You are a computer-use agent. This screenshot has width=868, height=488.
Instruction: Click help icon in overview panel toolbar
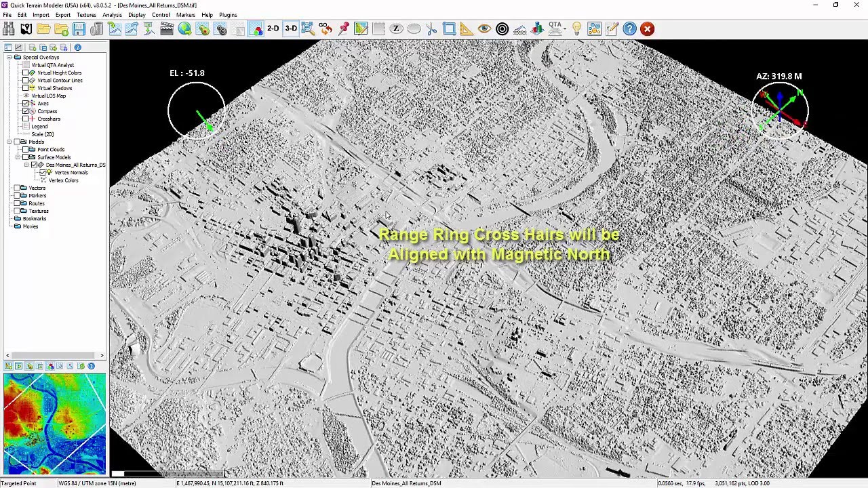pyautogui.click(x=91, y=366)
